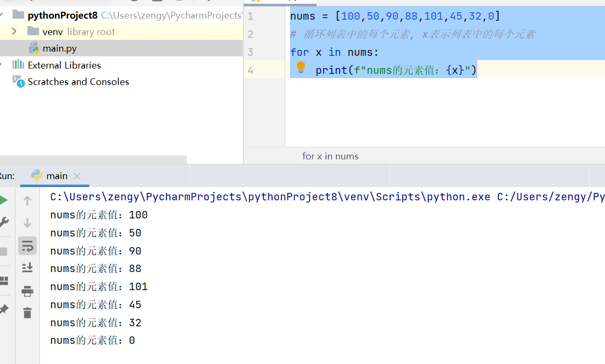Print the console output
Viewport: 605px width, 364px height.
(x=27, y=291)
